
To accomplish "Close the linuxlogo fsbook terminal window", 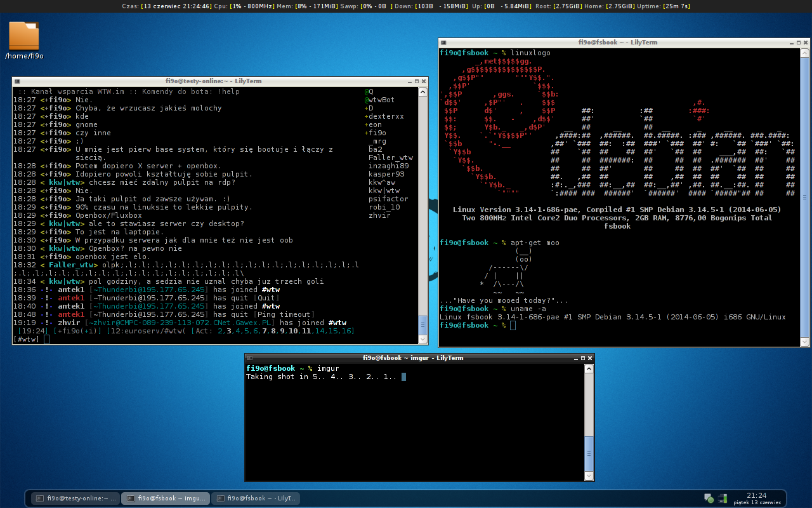I will point(806,43).
